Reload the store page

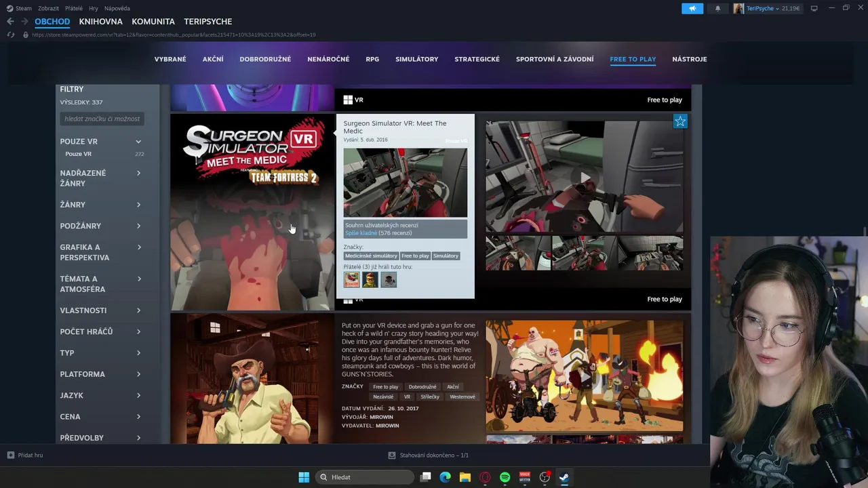(x=10, y=35)
